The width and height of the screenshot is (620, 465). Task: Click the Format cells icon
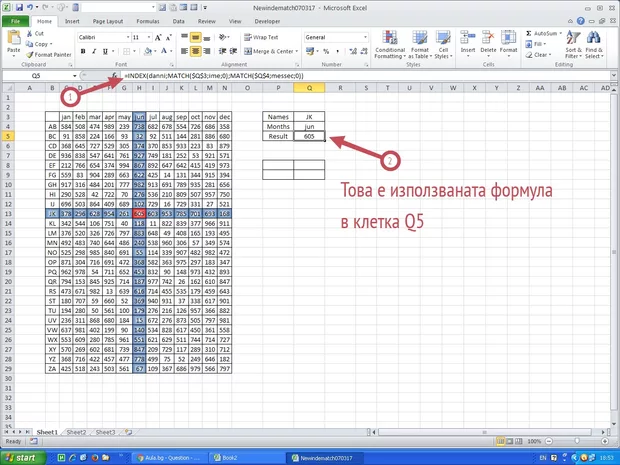pyautogui.click(x=508, y=38)
